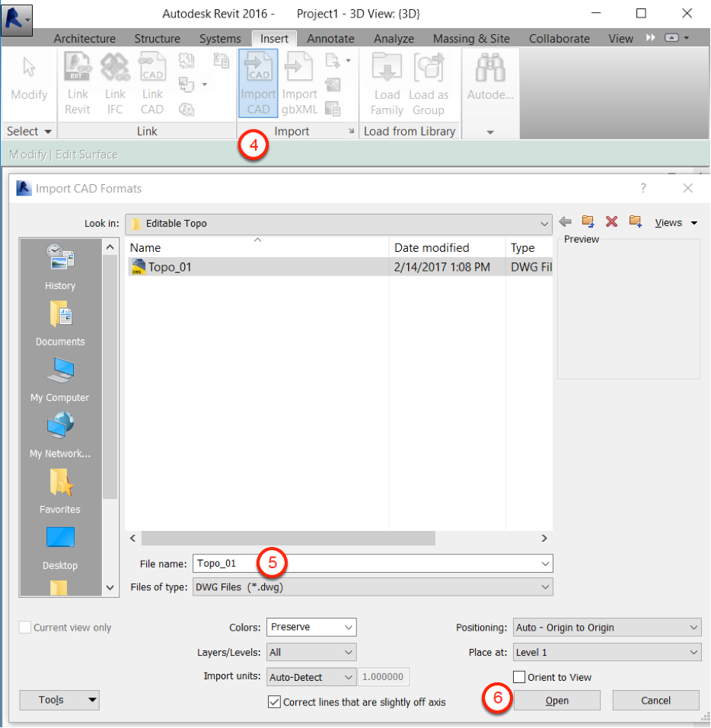Open the Files of type dropdown

373,587
